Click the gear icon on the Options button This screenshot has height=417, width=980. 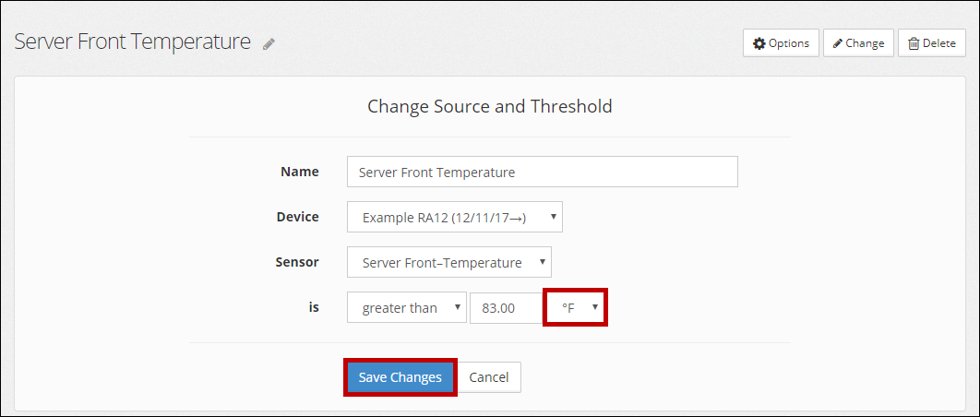click(x=759, y=43)
